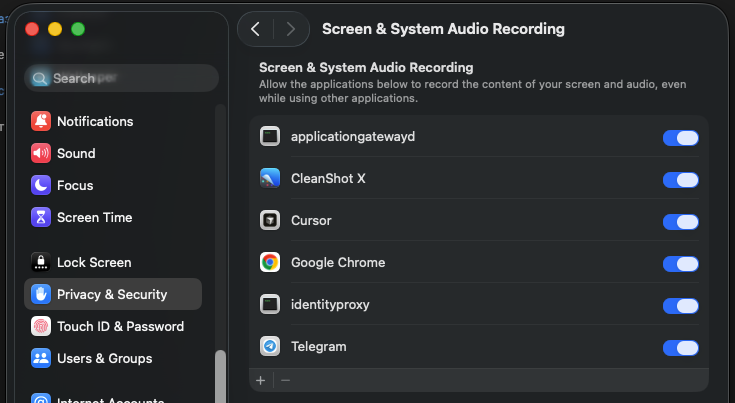This screenshot has height=403, width=735.
Task: Click the Google Chrome app icon
Action: [x=269, y=263]
